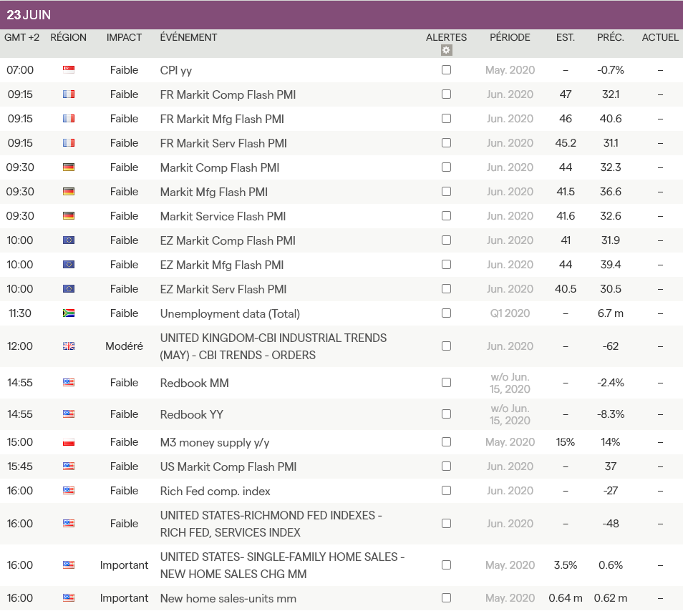Open the Redbook YY event
Viewport: 683px width, 616px height.
pos(192,414)
